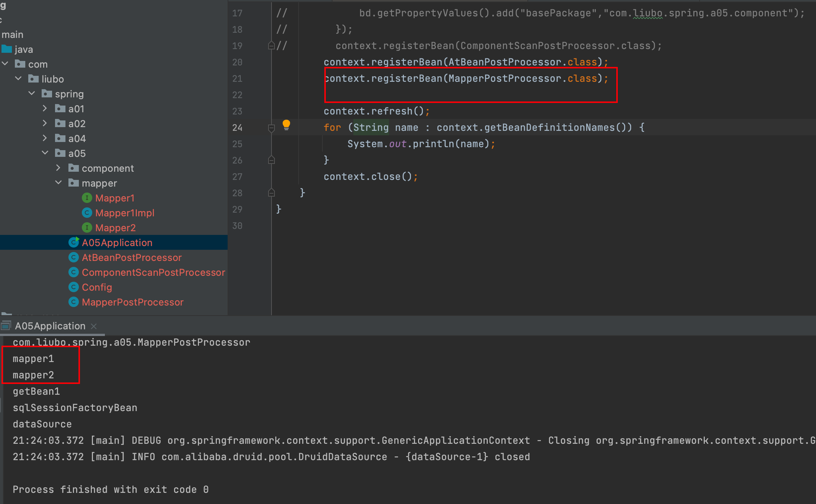This screenshot has height=504, width=816.
Task: Click the mapper package folder icon
Action: [x=74, y=182]
